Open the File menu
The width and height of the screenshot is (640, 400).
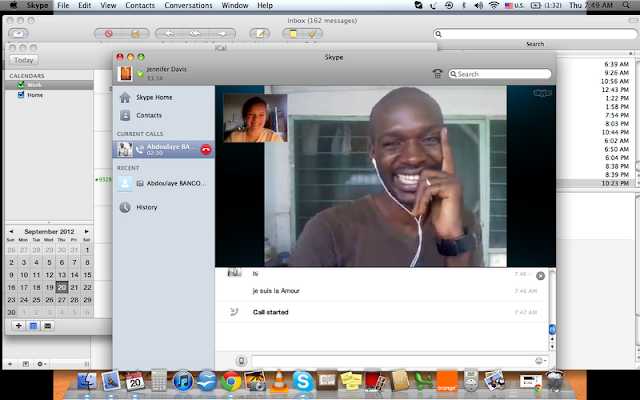click(x=63, y=5)
